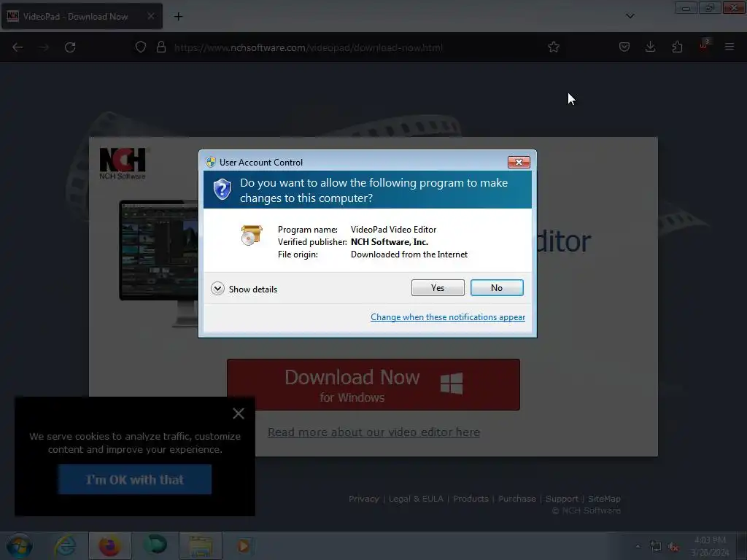The height and width of the screenshot is (560, 747).
Task: Bookmark this page with star icon
Action: pyautogui.click(x=553, y=47)
